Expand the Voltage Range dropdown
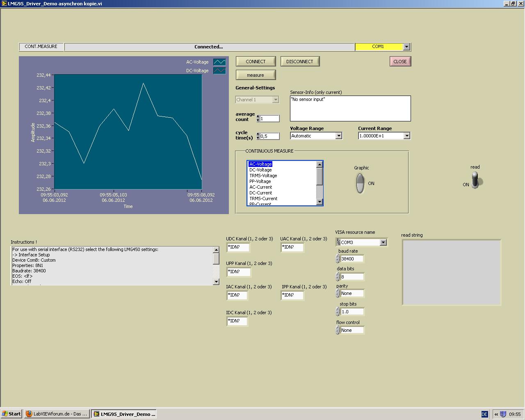Screen dimensions: 525x420 (x=339, y=136)
